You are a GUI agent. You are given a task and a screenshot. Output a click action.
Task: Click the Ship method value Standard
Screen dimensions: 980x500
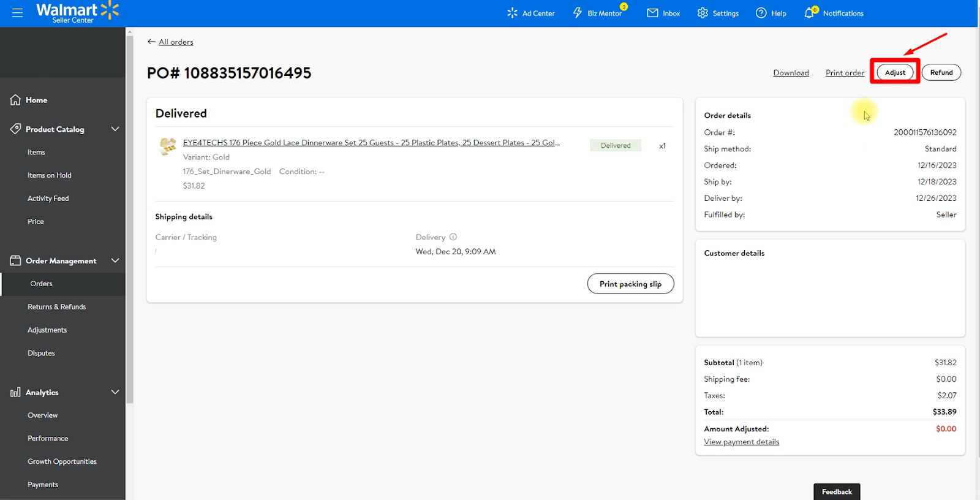[x=940, y=149]
